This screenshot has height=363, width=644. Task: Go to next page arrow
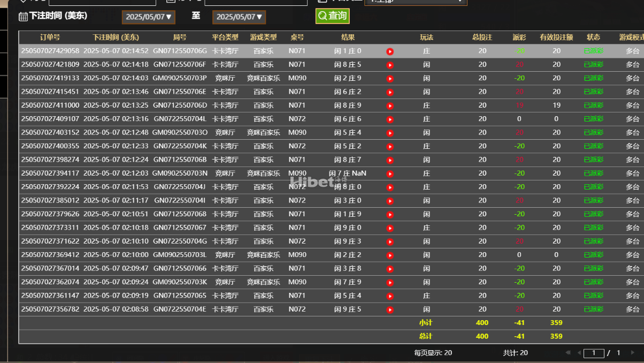click(x=633, y=353)
